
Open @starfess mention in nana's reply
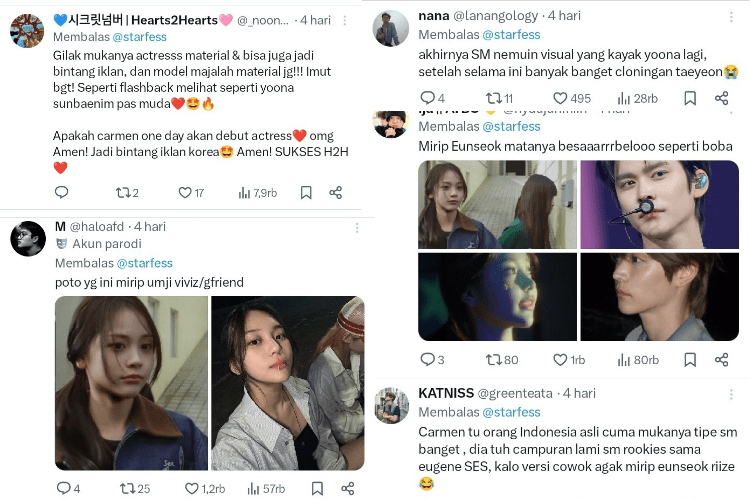(x=511, y=36)
